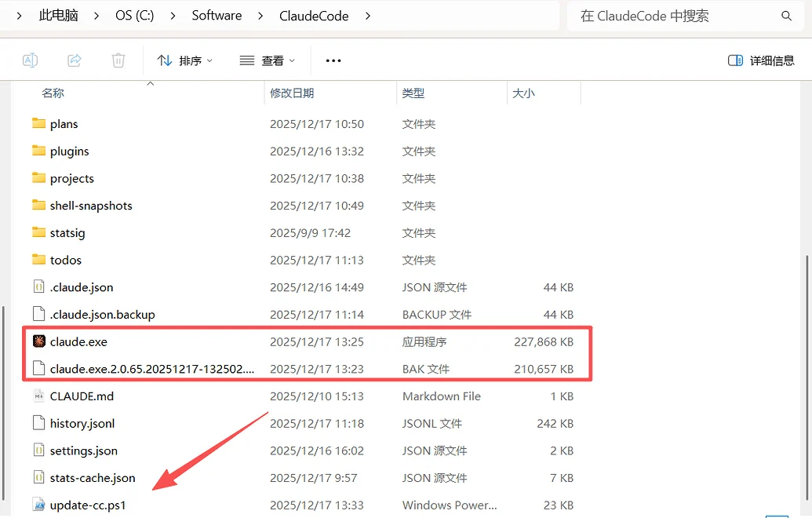812x518 pixels.
Task: Click the date 2025/9/9 17:42
Action: (x=310, y=233)
